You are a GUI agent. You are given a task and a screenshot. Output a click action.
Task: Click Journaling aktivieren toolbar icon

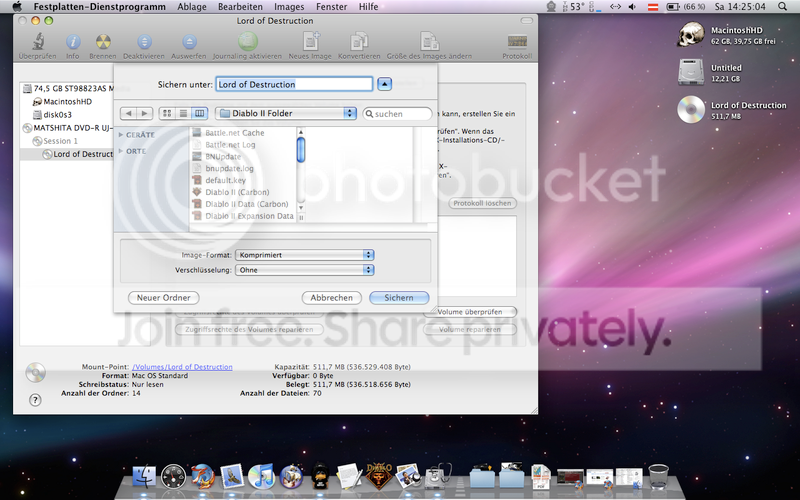point(247,41)
